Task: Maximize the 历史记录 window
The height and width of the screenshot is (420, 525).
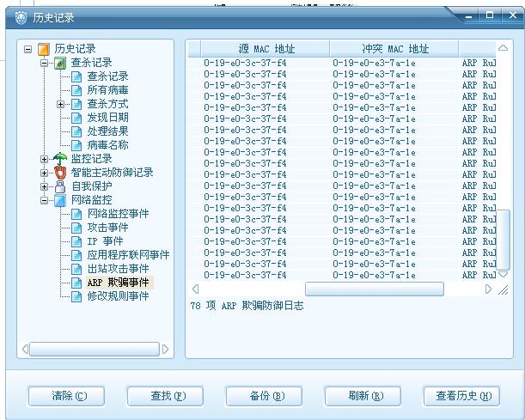Action: point(490,15)
